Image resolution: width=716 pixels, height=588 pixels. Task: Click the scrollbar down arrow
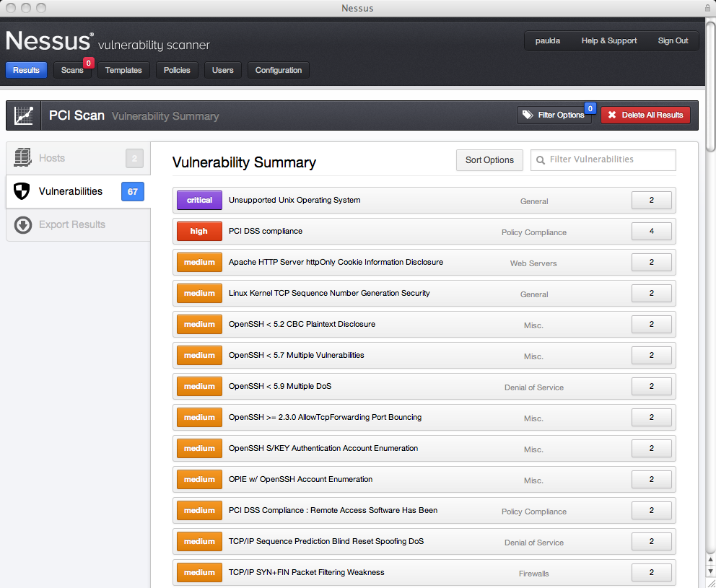(710, 571)
